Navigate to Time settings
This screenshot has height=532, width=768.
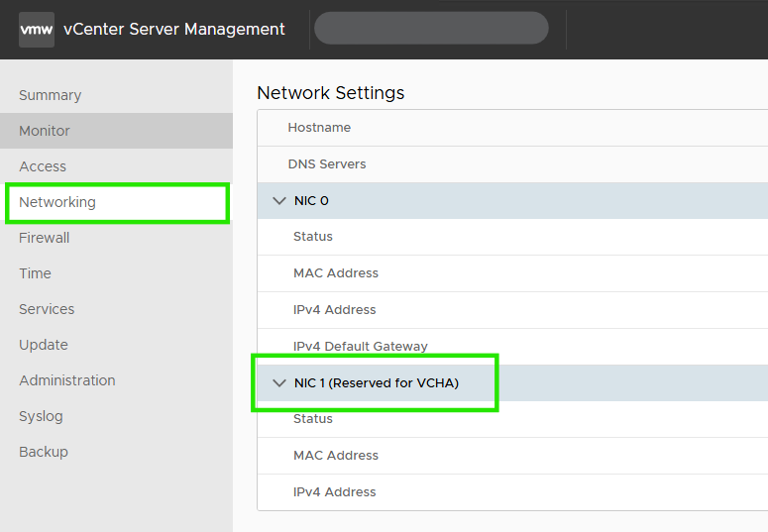(35, 273)
